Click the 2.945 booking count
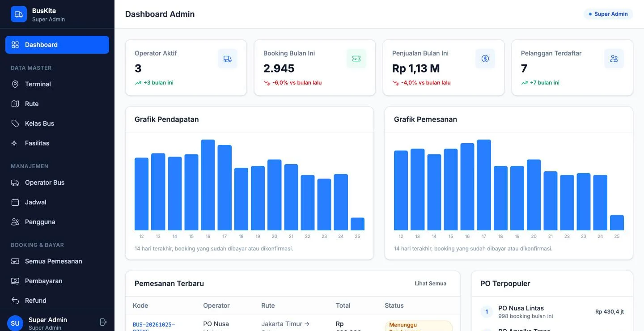644x331 pixels. click(x=279, y=68)
